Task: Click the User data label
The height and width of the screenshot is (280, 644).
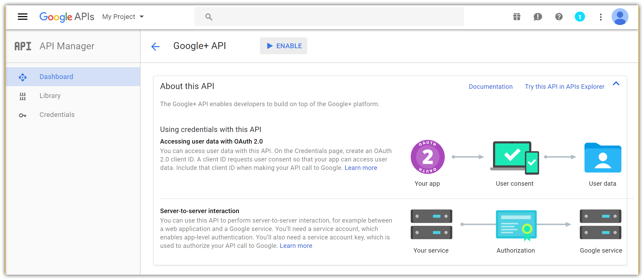Action: pos(602,184)
